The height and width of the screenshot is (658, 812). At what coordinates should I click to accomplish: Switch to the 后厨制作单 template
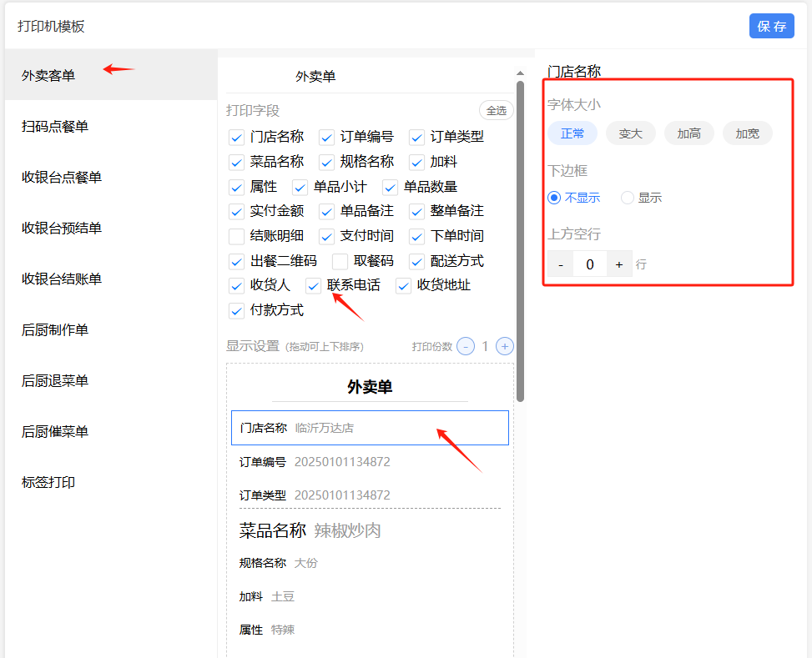pyautogui.click(x=55, y=330)
